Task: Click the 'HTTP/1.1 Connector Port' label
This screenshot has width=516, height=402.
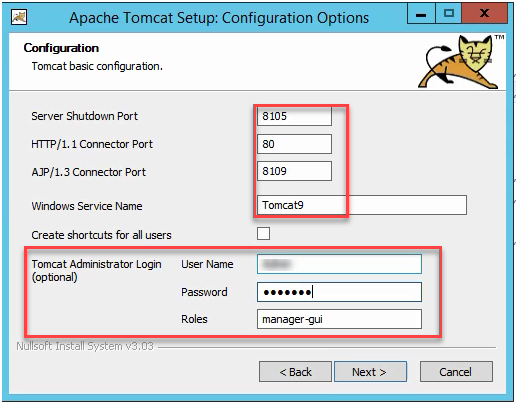Action: [92, 144]
